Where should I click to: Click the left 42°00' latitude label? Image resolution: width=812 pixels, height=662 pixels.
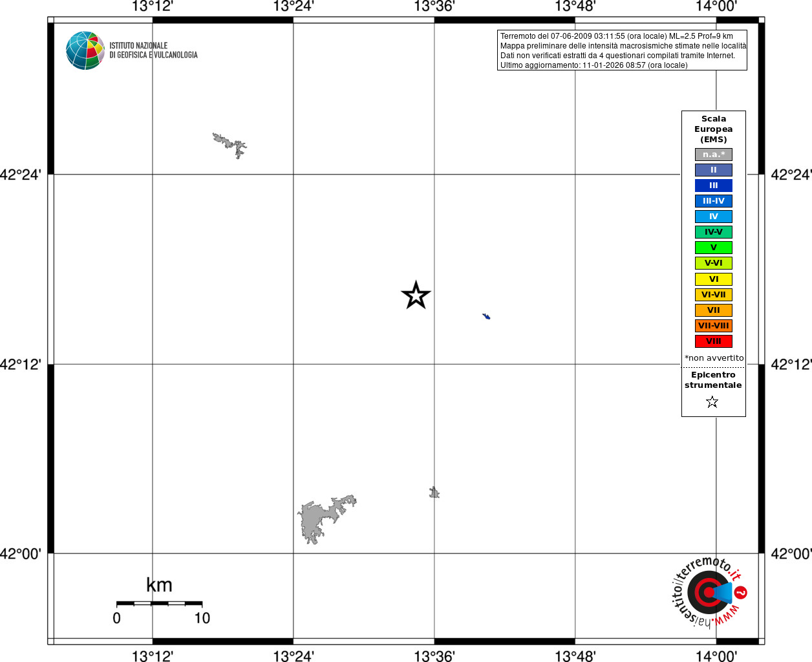click(x=21, y=553)
